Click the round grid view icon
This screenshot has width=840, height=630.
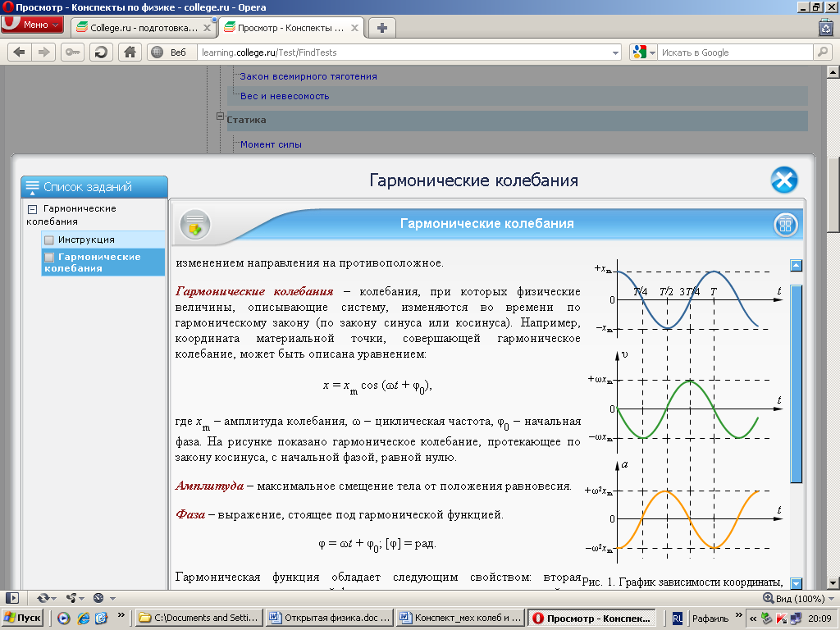[x=785, y=225]
